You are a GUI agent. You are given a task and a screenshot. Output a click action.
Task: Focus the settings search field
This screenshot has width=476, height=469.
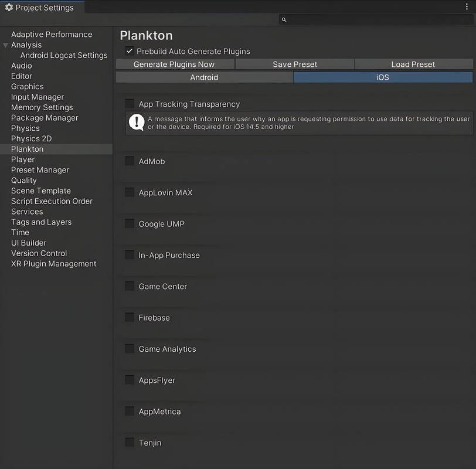coord(376,20)
